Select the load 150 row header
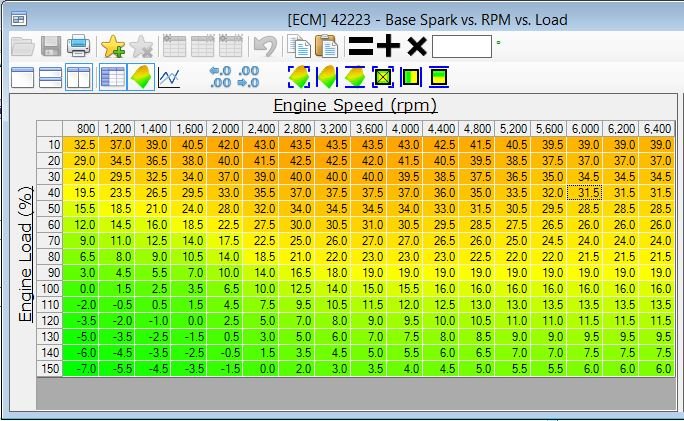The image size is (684, 421). [x=49, y=369]
